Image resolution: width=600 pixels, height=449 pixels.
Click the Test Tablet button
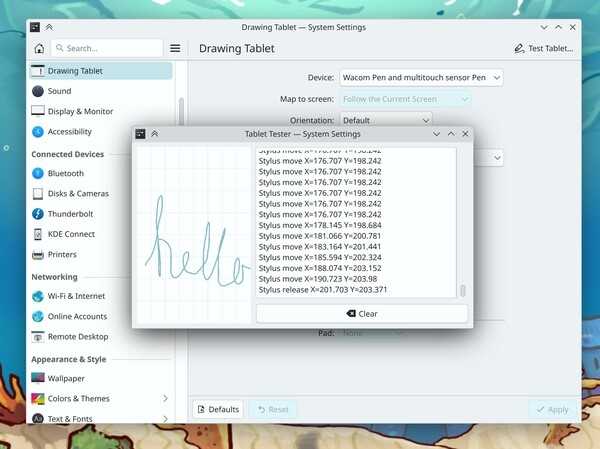click(x=544, y=48)
